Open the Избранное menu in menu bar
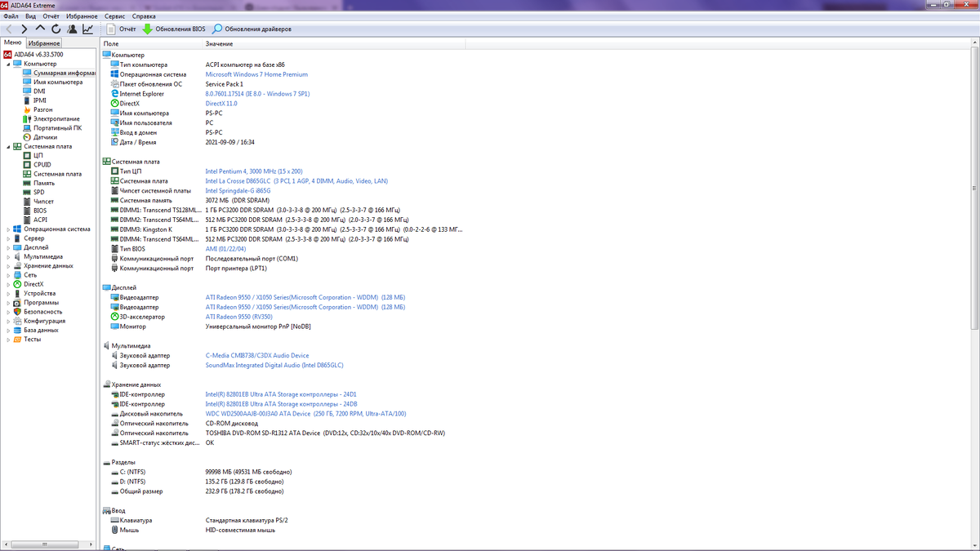 click(82, 16)
